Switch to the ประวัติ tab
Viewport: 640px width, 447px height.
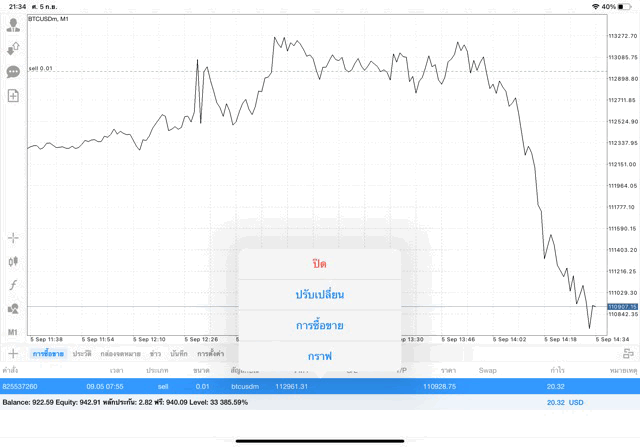(x=82, y=354)
